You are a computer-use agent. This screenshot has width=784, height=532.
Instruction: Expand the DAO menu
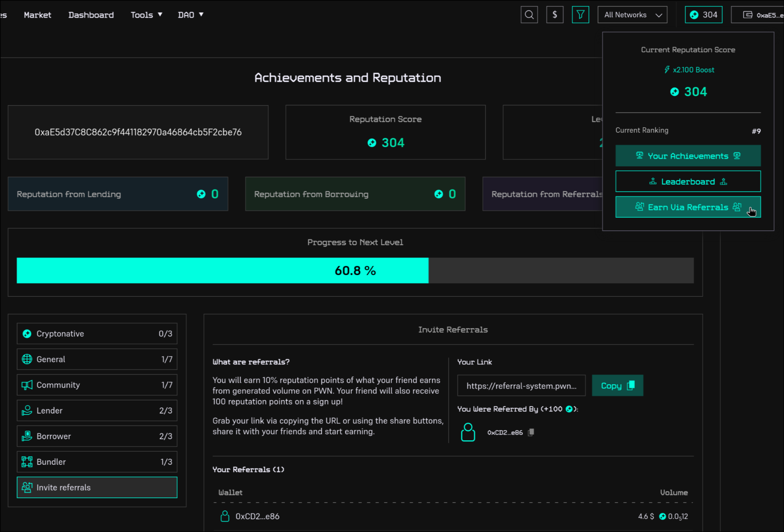[190, 15]
